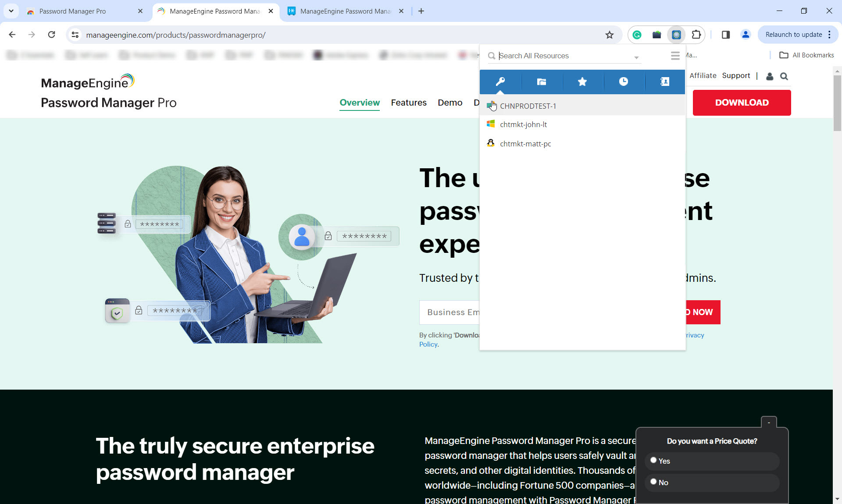Select CHNPRODTEST-1 resource from popup list
This screenshot has width=842, height=504.
pos(528,106)
